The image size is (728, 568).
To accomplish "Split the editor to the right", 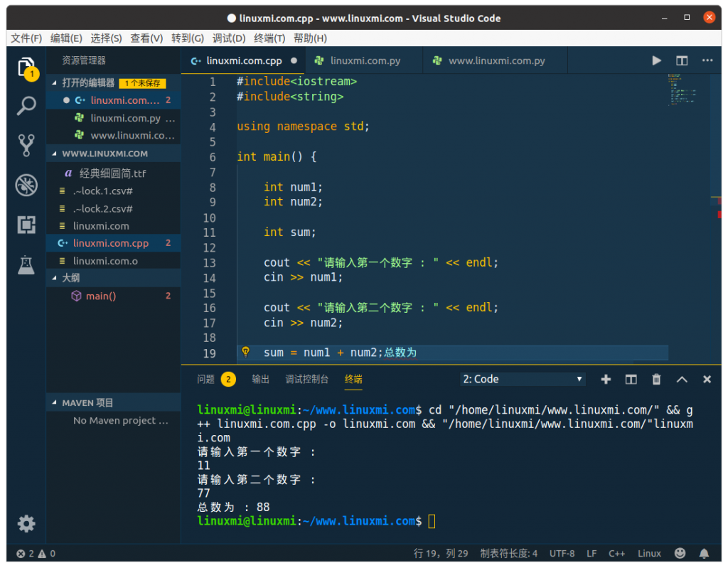I will [682, 61].
